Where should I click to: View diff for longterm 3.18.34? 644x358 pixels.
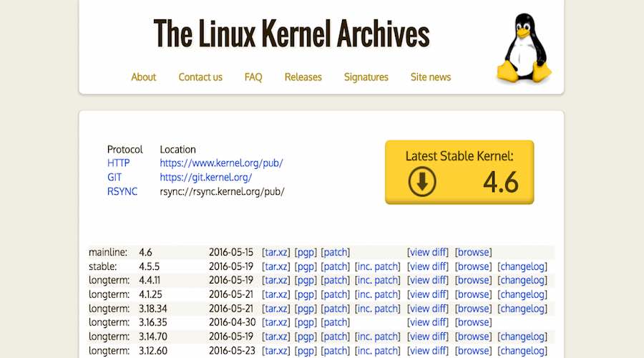[428, 309]
